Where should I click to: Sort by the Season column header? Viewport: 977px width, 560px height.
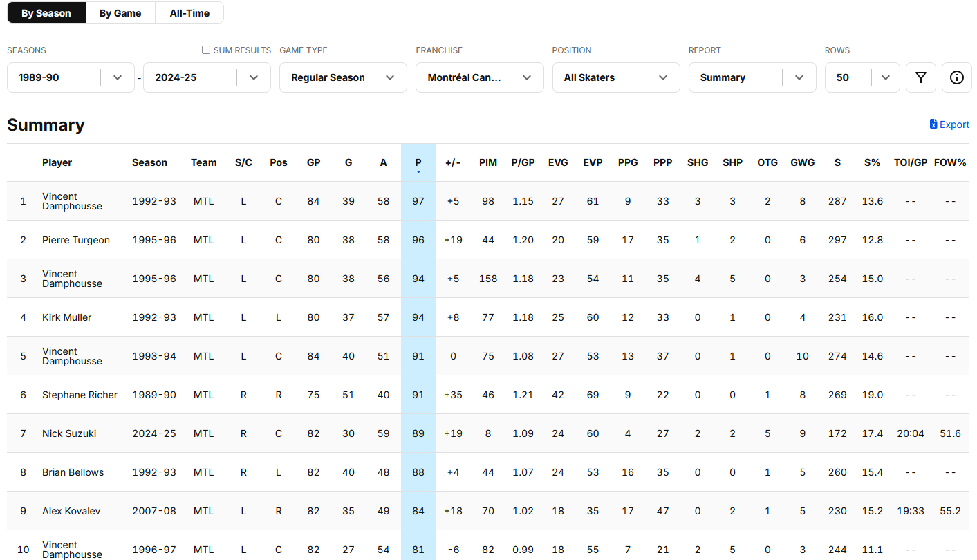coord(150,162)
